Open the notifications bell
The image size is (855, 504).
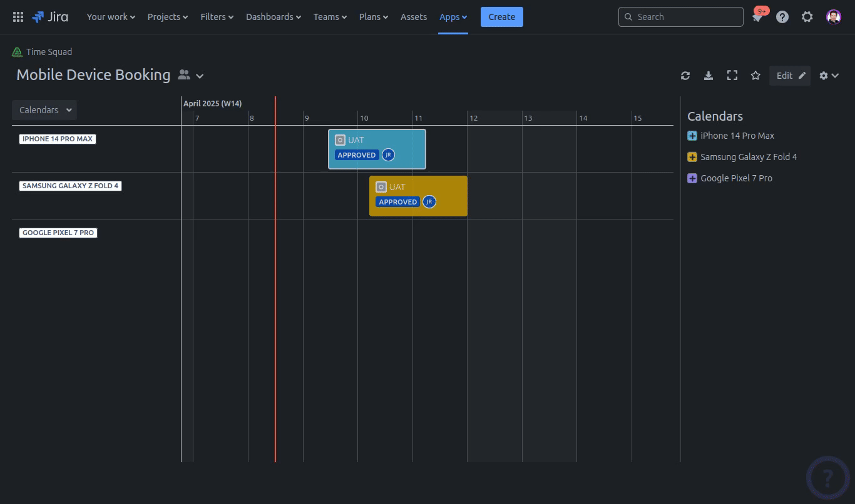coord(757,18)
